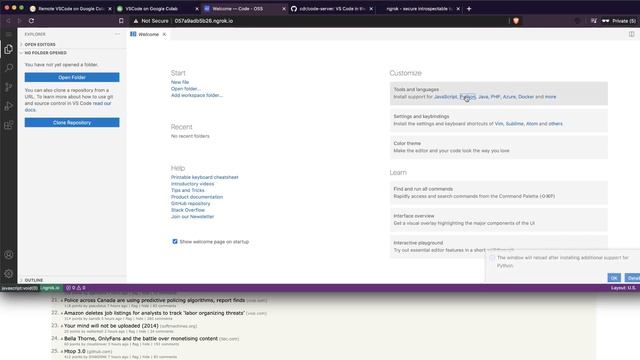Open the Search view in the activity bar
Screen dimensions: 640x360
[9, 68]
